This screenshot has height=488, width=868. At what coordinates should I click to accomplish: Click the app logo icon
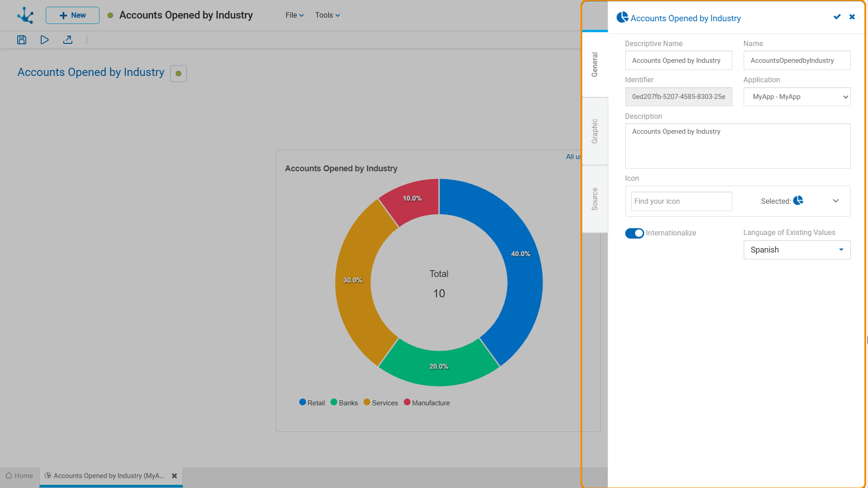pos(25,15)
